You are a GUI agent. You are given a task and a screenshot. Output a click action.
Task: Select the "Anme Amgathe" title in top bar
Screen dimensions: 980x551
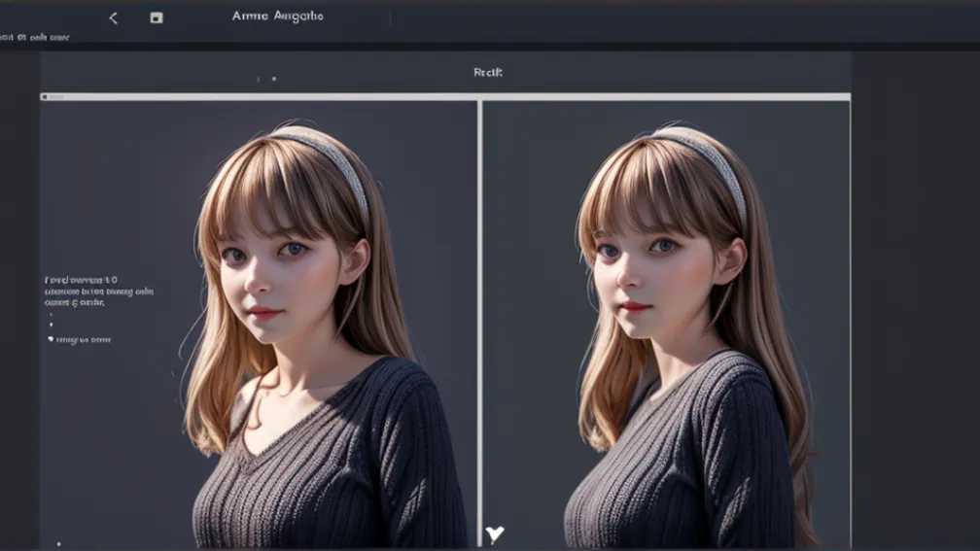pos(278,17)
